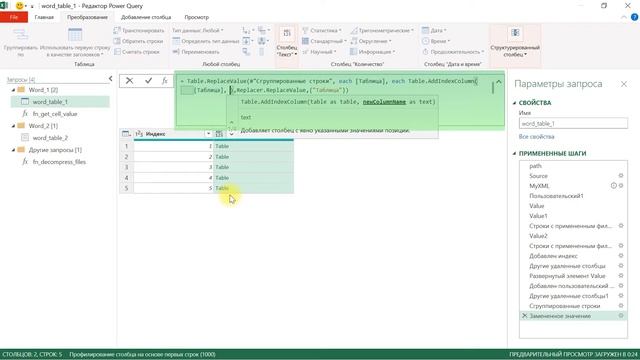Click the fx function icon in formula bar
640x360 pixels.
164,81
